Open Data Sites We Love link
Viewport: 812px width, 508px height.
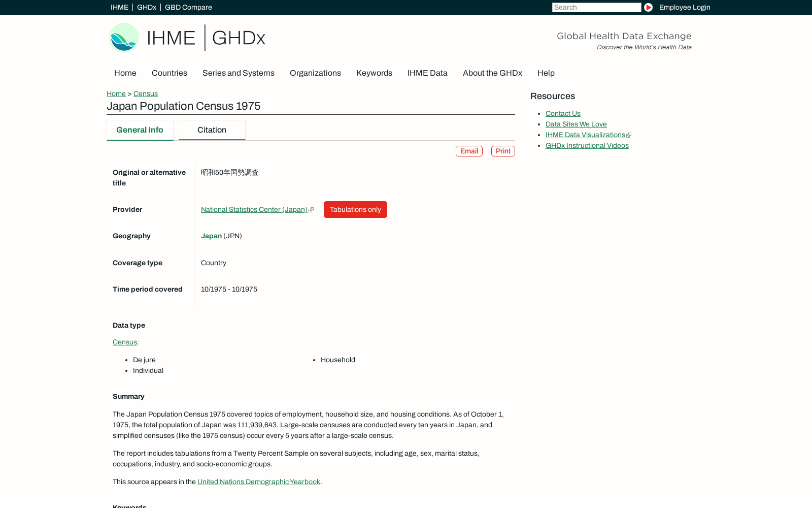pos(576,124)
